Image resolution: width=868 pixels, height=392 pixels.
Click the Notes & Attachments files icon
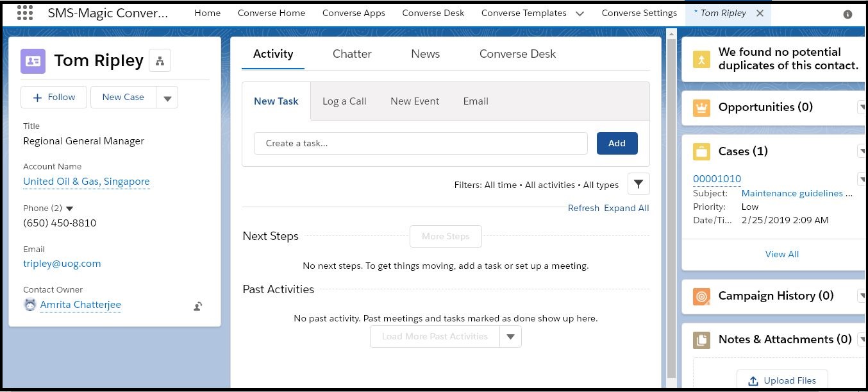(701, 340)
